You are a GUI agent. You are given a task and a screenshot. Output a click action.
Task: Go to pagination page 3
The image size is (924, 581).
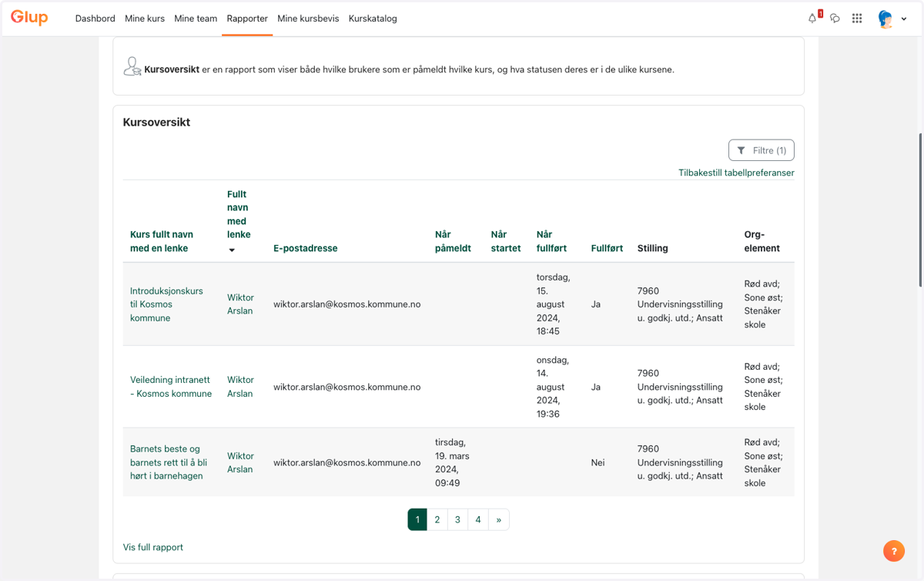point(457,519)
